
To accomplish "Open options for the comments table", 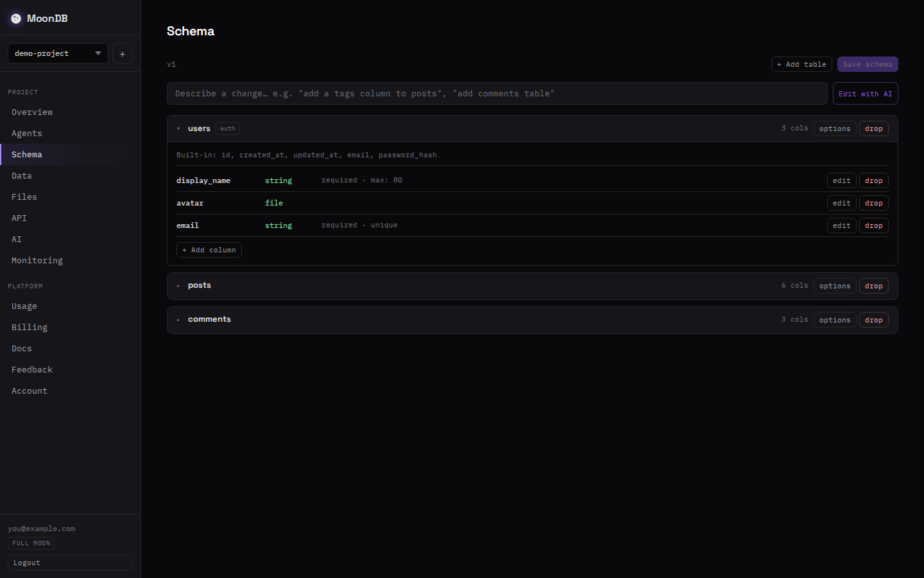I will pyautogui.click(x=835, y=320).
